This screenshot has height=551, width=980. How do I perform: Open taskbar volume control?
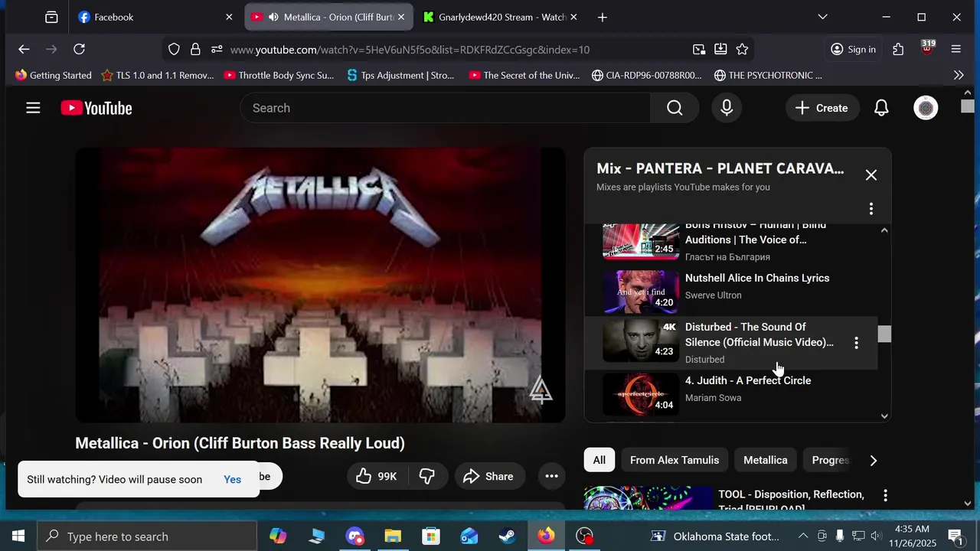(x=876, y=536)
